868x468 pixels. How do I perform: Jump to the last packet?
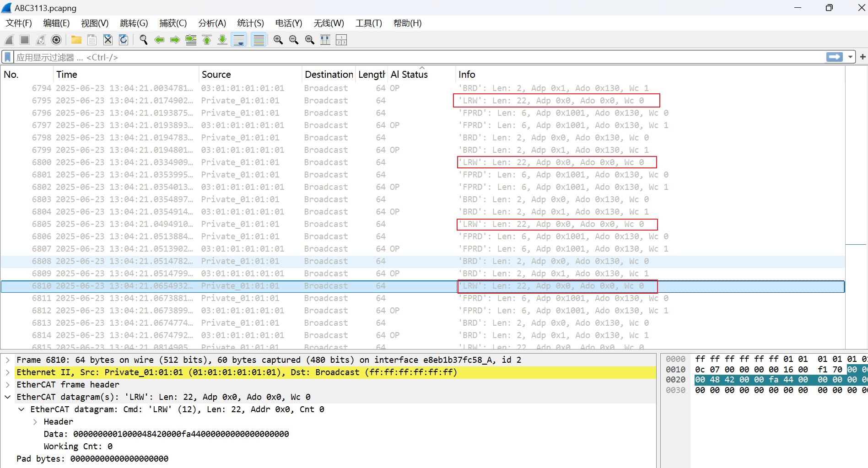click(222, 40)
